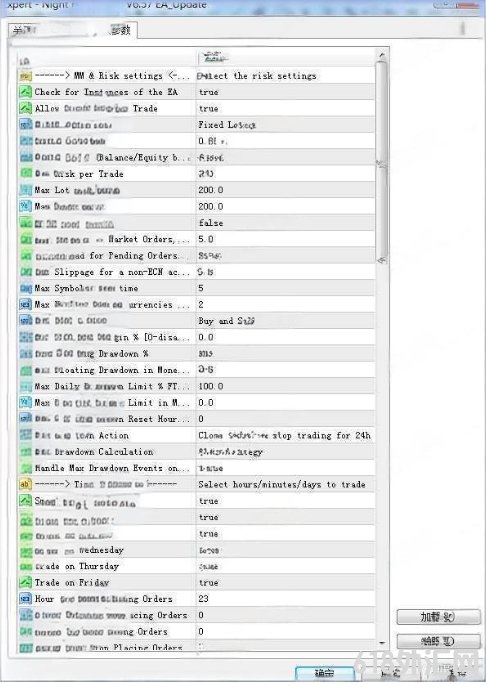
Task: Click the Max Lot value field 200.0
Action: click(285, 190)
